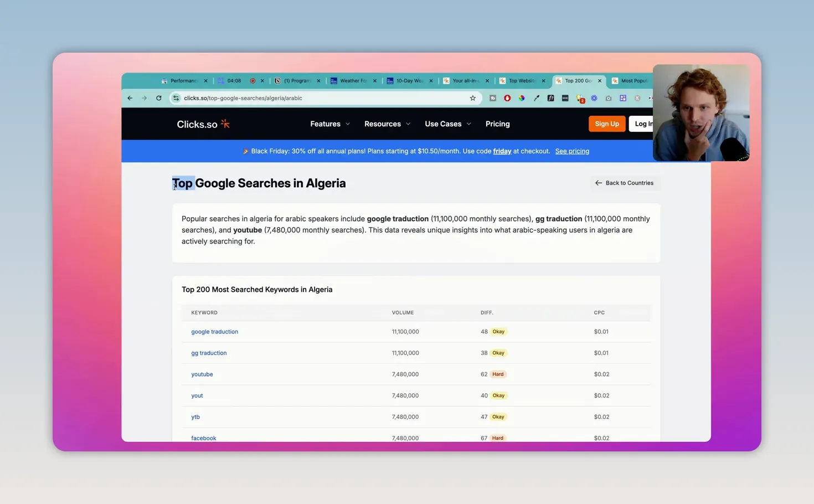Click the Log In button
Viewport: 814px width, 504px height.
[x=641, y=124]
